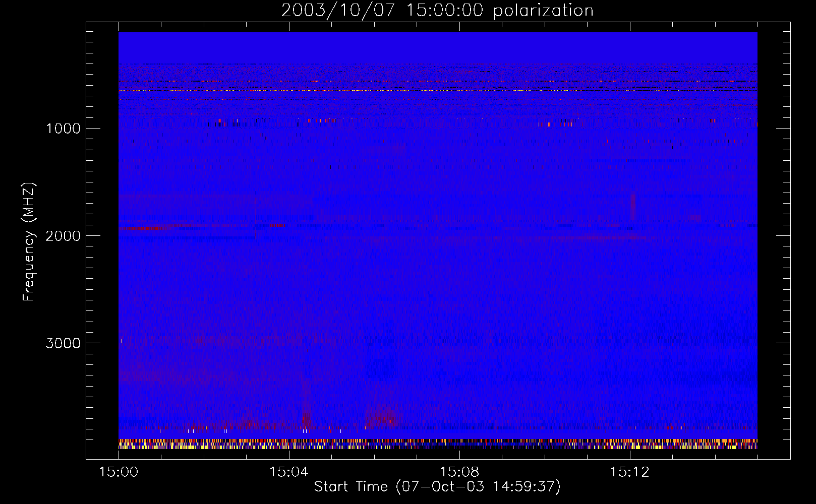The height and width of the screenshot is (504, 816).
Task: Click the 15:00 time tick label
Action: click(119, 472)
